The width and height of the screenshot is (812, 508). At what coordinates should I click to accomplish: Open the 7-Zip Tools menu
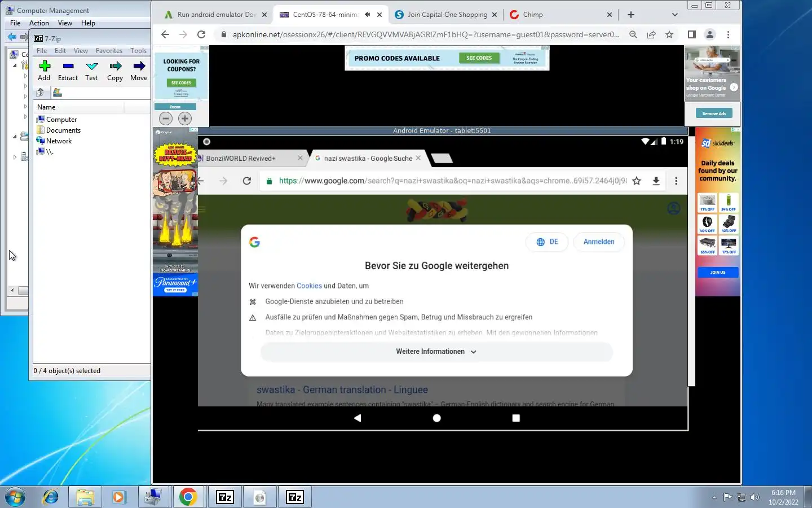point(138,51)
